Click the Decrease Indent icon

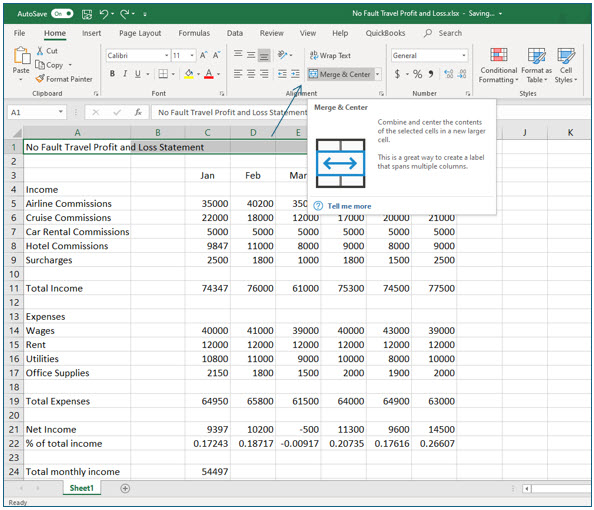(282, 74)
